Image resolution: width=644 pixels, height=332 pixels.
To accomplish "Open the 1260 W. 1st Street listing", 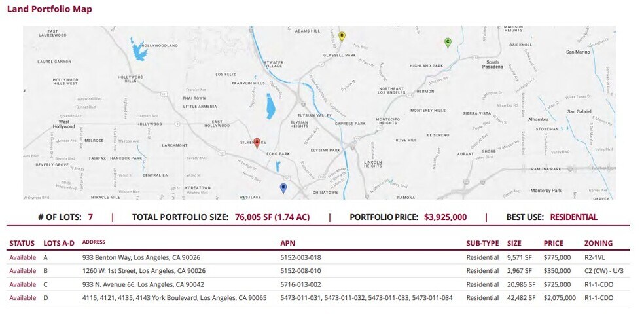I will pos(144,270).
